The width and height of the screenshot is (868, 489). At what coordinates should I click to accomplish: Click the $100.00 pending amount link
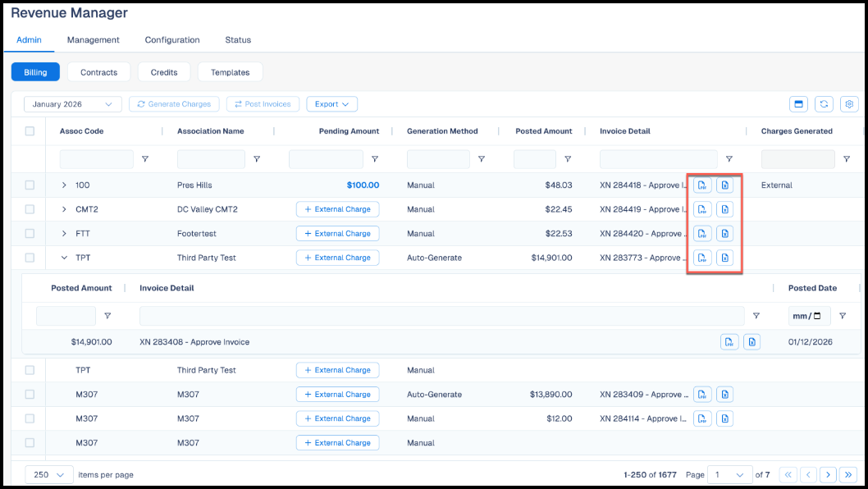[x=363, y=185]
